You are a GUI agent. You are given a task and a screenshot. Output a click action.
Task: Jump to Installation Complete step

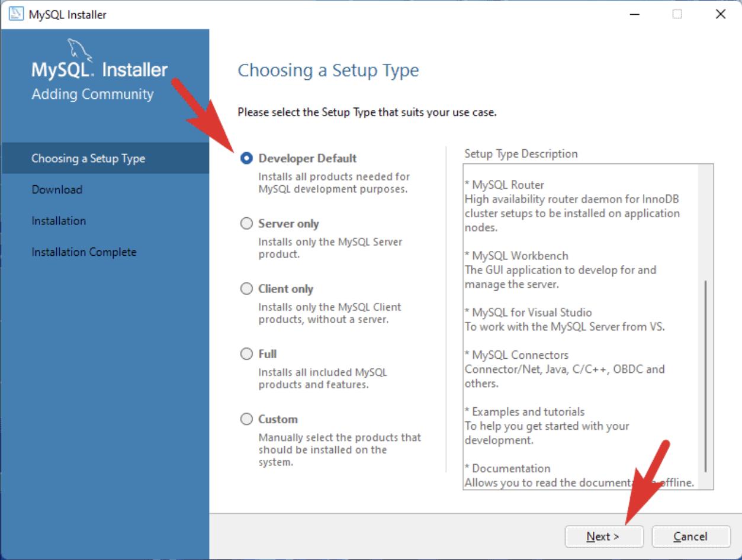[x=83, y=252]
